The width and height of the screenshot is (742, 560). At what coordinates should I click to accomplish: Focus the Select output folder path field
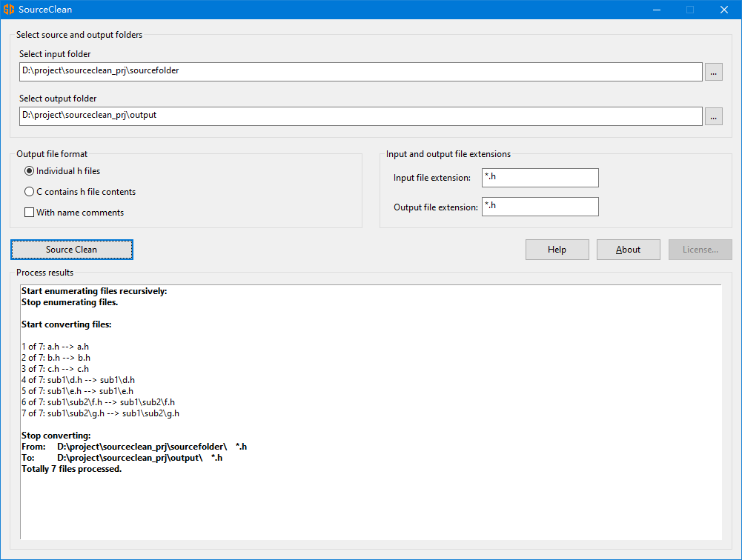[360, 116]
